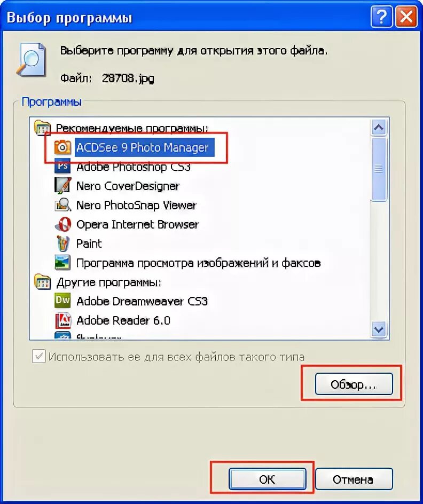Screen dimensions: 423x504
Task: Pick the Paint brush-cup icon
Action: tap(62, 243)
